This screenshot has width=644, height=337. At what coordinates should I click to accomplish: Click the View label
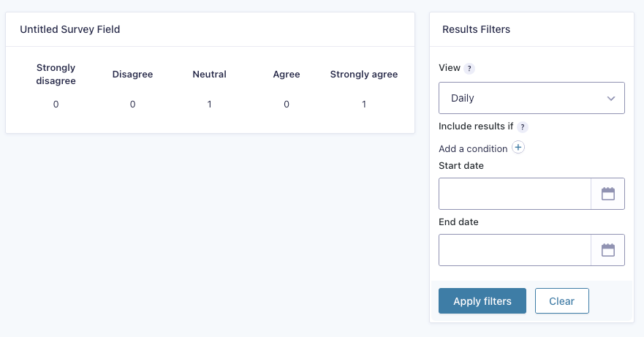pos(450,68)
